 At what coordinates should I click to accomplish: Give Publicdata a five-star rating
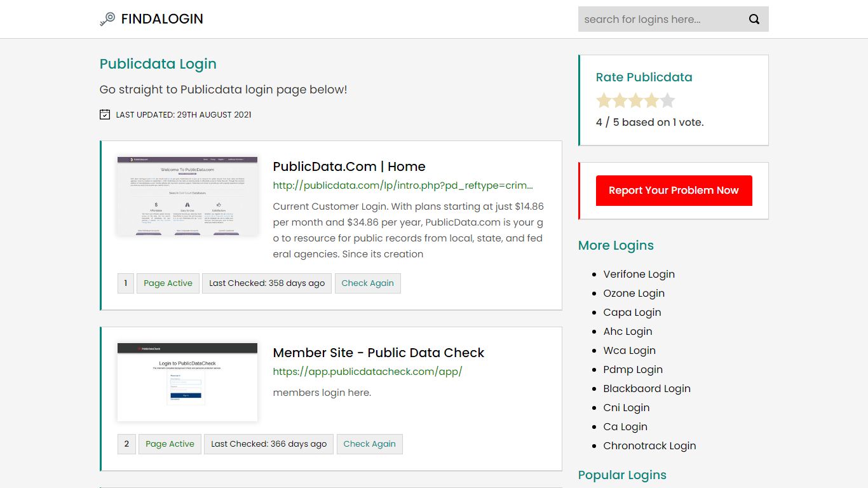[x=667, y=100]
